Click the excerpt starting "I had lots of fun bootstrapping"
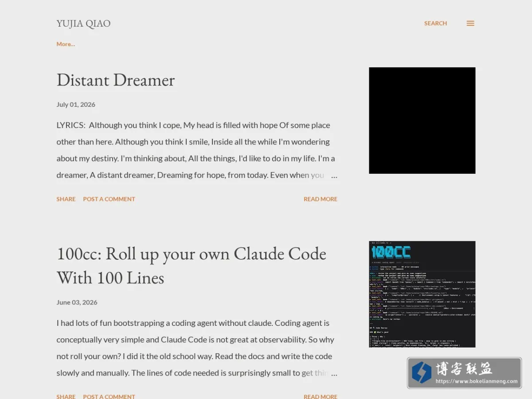The width and height of the screenshot is (532, 399). point(197,348)
